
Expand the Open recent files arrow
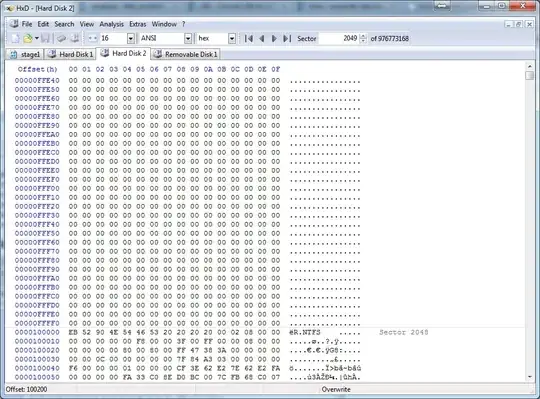[37, 38]
